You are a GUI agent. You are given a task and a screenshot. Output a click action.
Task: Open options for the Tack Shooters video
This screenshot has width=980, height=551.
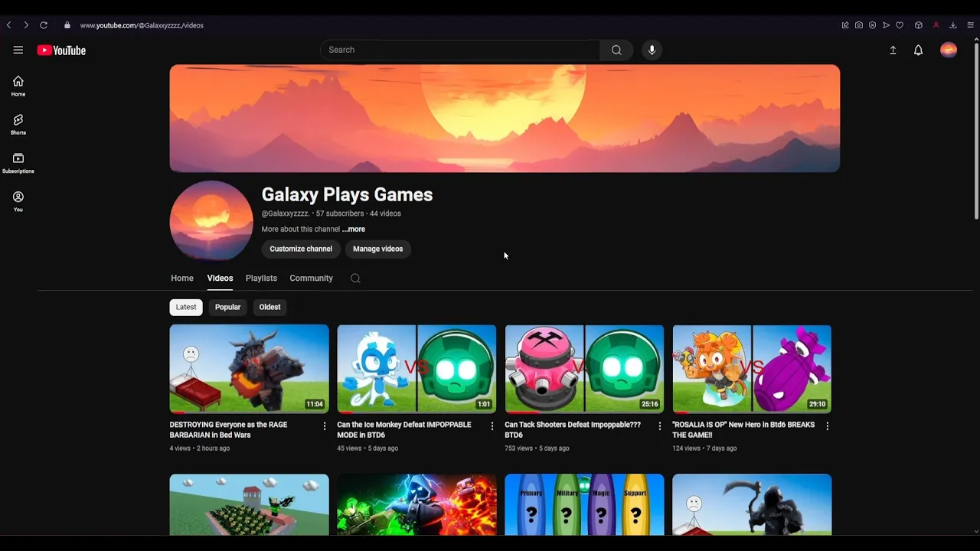[660, 426]
